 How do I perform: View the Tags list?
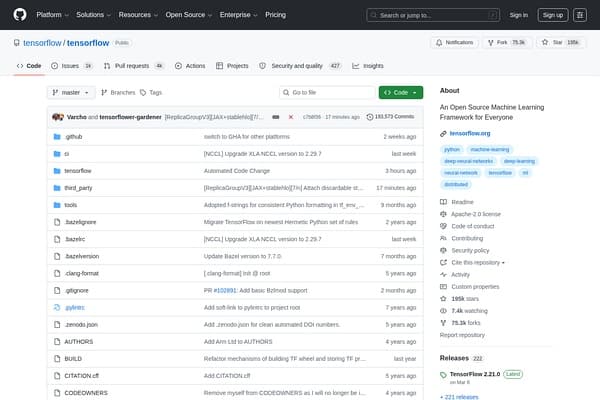[x=151, y=93]
